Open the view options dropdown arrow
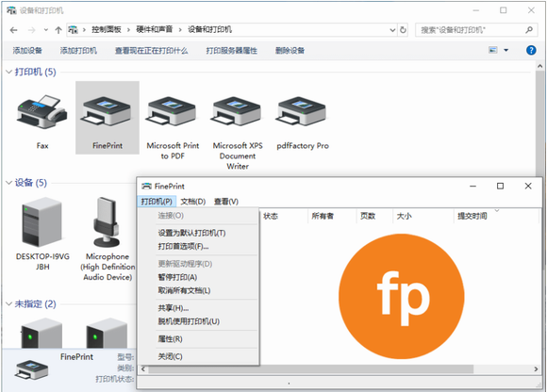Screen dimensions: 547x392 [506, 50]
